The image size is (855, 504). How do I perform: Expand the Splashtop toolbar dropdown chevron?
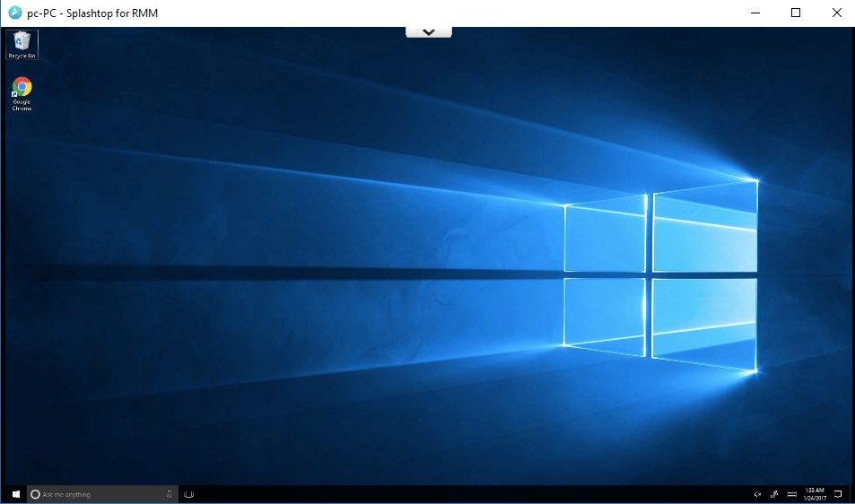point(429,32)
